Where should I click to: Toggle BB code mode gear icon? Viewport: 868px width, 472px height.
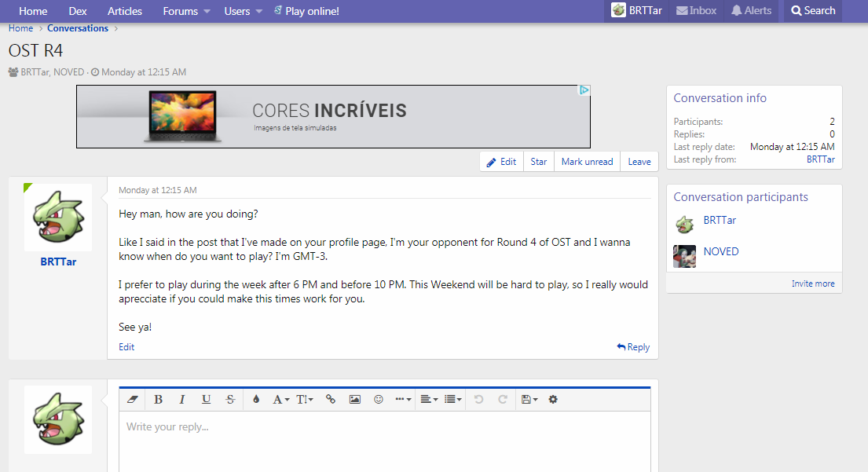[553, 399]
